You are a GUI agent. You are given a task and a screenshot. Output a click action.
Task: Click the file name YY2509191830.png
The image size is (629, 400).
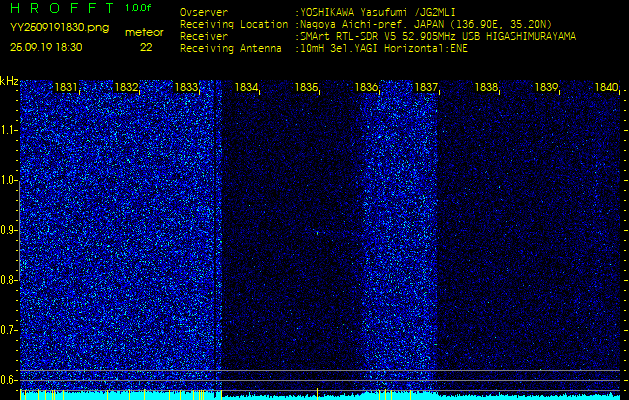59,28
